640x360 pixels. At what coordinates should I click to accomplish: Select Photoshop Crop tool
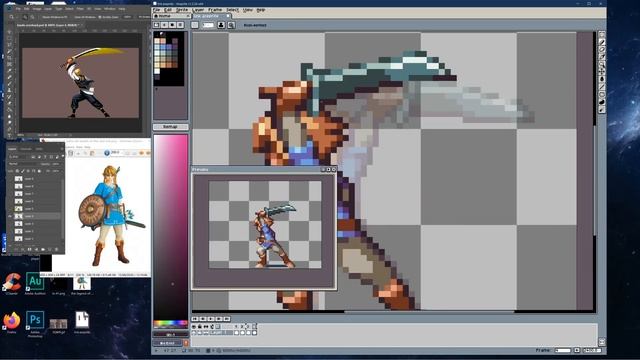(x=9, y=58)
